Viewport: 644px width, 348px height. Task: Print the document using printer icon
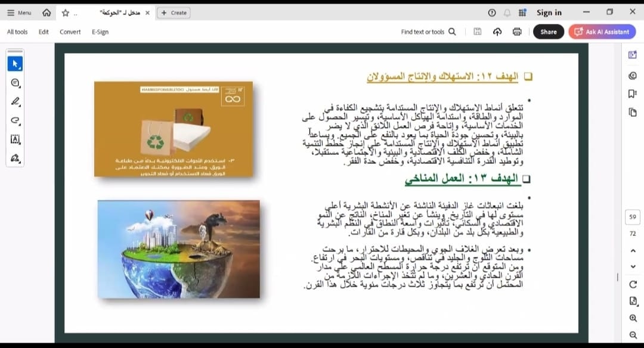point(517,32)
